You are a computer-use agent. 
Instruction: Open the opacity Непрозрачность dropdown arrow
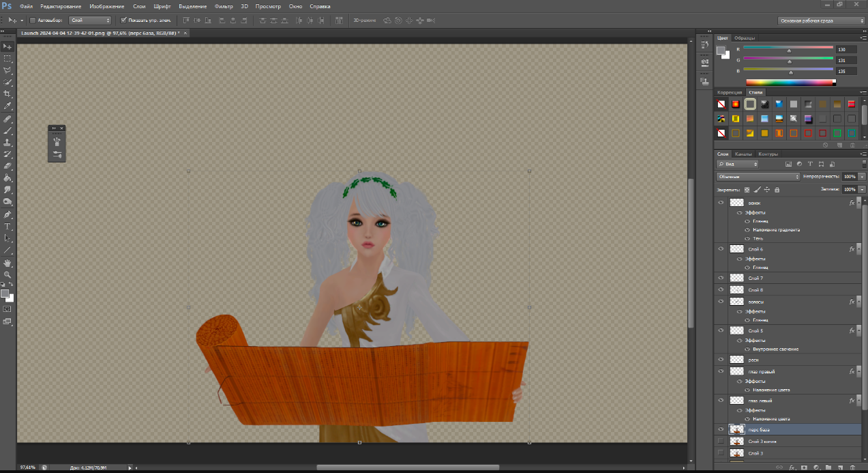coord(863,177)
